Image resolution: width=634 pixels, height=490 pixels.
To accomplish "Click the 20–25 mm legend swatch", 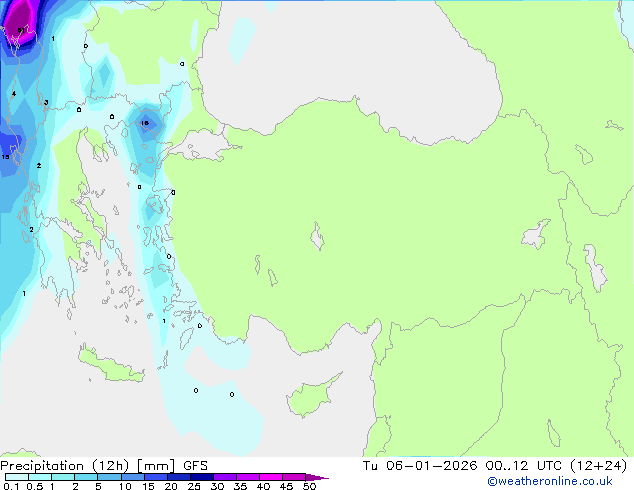I will tap(179, 477).
